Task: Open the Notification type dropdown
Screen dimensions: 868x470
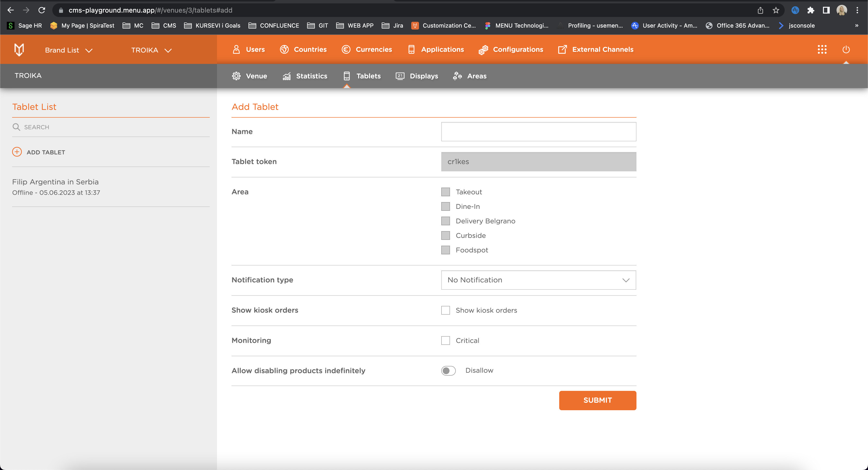Action: 538,280
